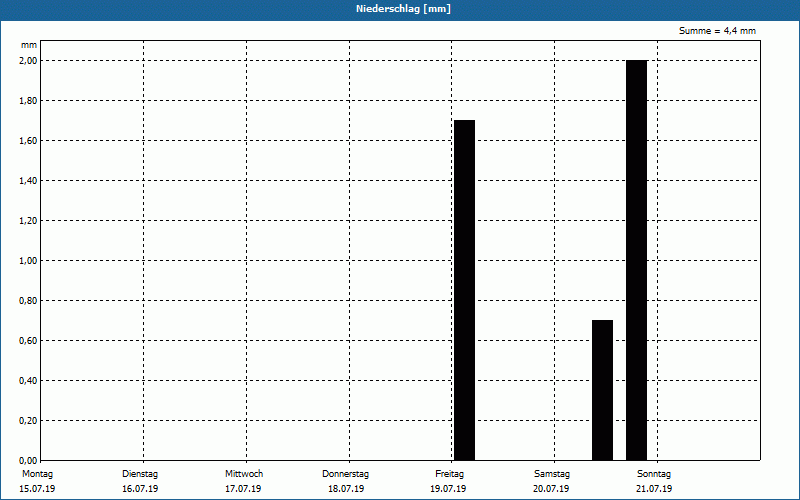Click the Montag axis label

click(37, 474)
